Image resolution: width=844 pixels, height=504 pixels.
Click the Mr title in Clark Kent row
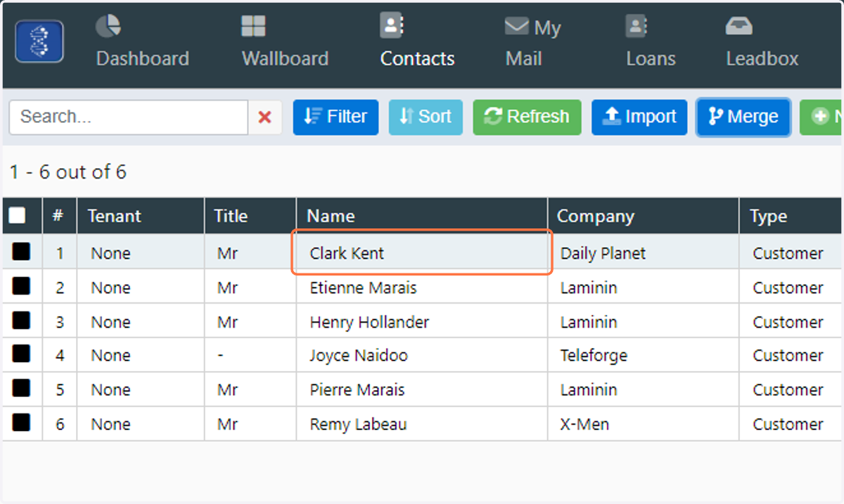[x=227, y=253]
